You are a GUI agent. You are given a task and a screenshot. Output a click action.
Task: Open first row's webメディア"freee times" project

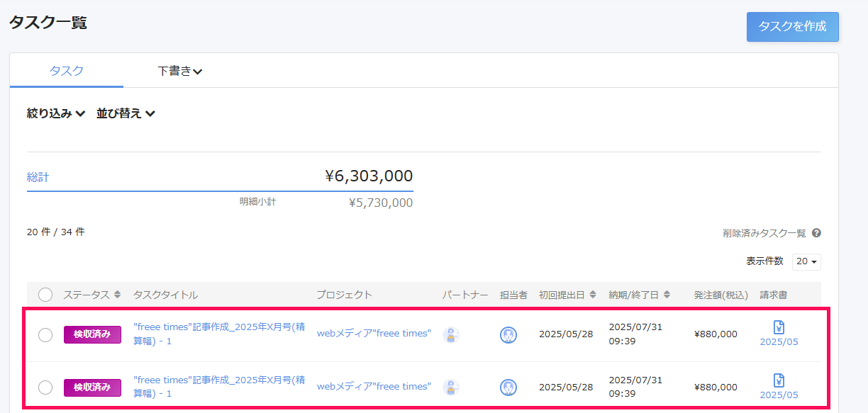(374, 334)
